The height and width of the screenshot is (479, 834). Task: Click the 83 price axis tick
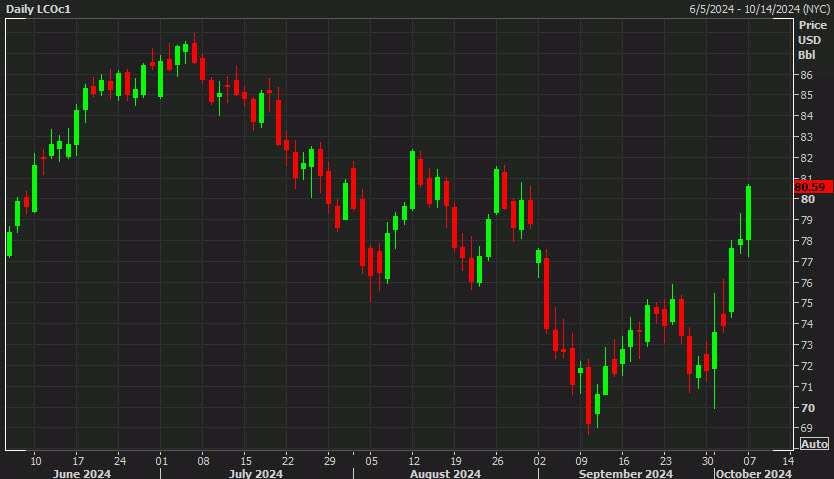coord(806,137)
